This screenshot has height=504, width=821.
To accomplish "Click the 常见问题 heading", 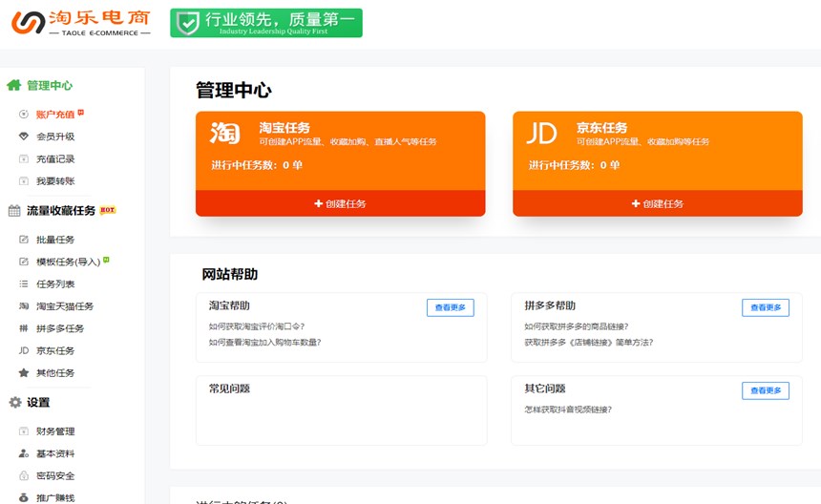I will [x=229, y=388].
